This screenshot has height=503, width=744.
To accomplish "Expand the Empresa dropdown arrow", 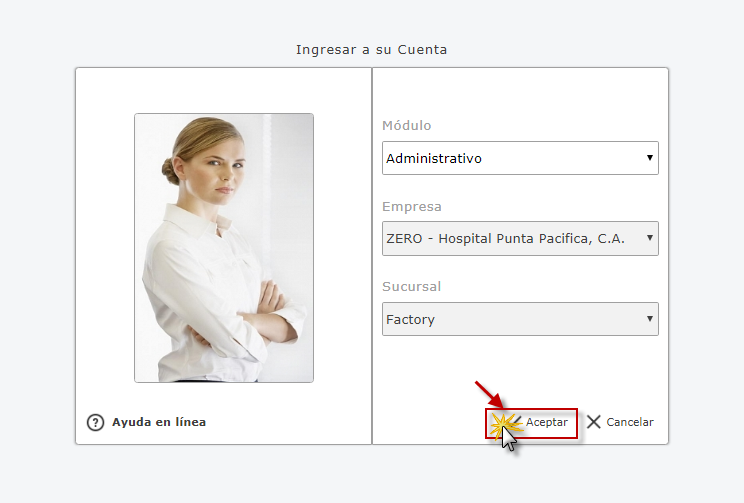I will tap(650, 239).
